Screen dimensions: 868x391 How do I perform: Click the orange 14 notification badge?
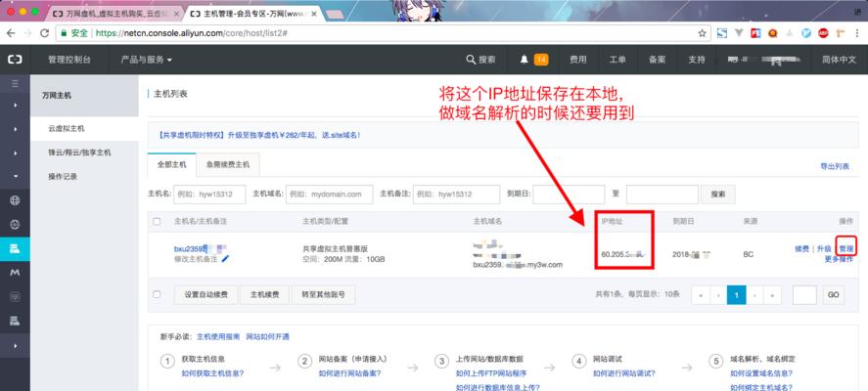point(541,60)
